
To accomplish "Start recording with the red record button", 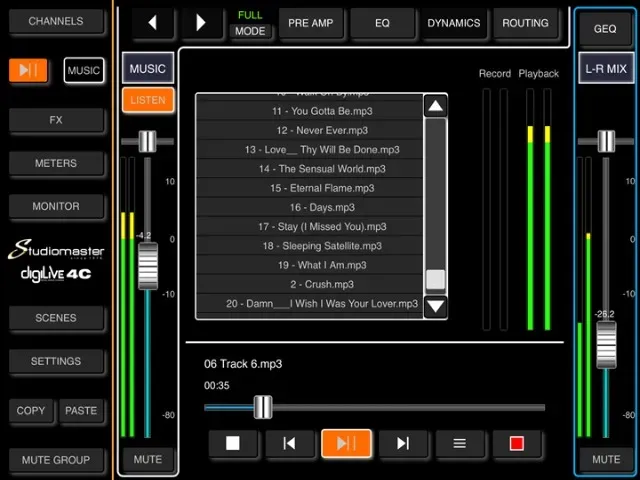I will point(516,443).
